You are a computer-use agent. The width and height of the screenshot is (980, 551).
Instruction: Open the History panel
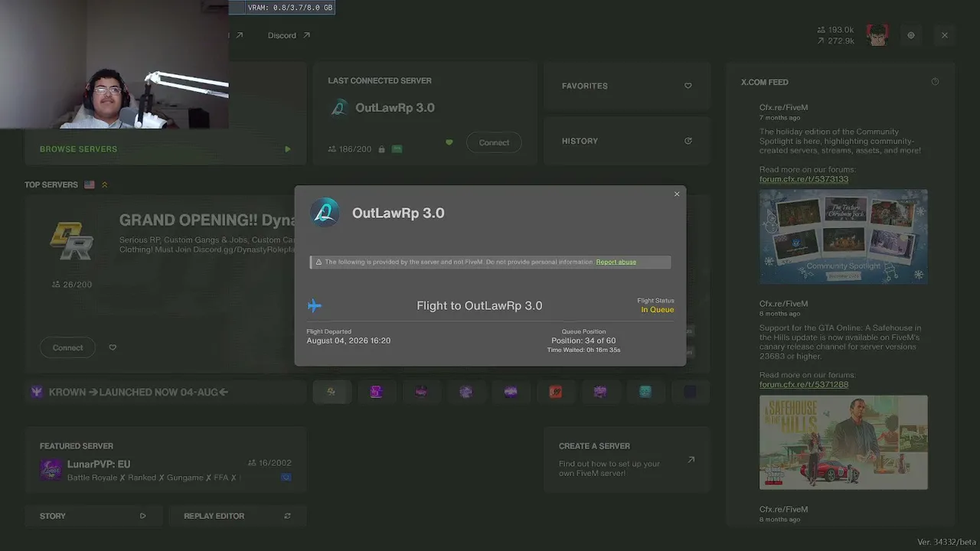627,141
